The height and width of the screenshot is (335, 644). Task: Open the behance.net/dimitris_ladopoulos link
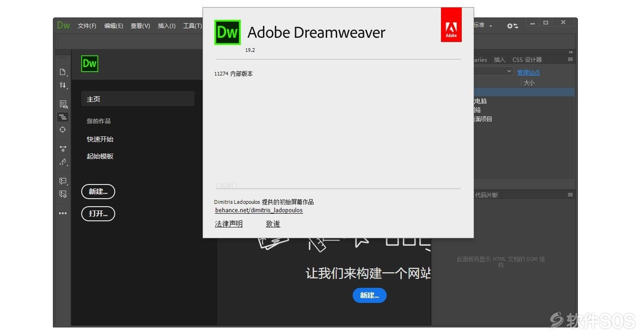[259, 210]
